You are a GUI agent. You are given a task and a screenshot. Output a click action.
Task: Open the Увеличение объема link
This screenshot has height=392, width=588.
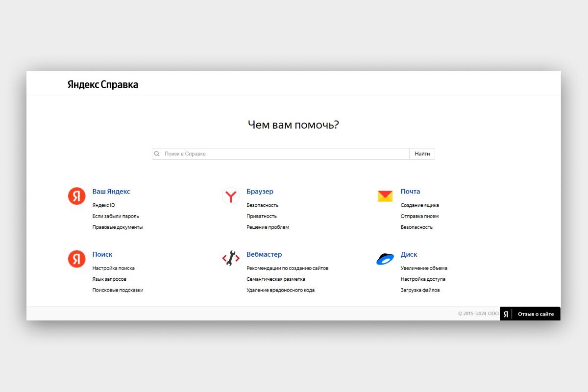click(x=424, y=269)
